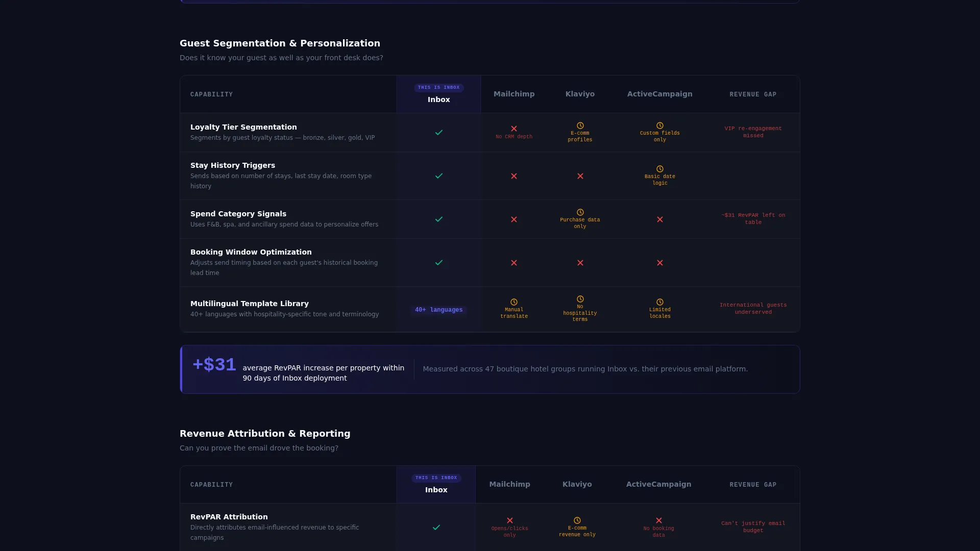Click Mailchimp red X in Loyalty Tier row

click(514, 129)
